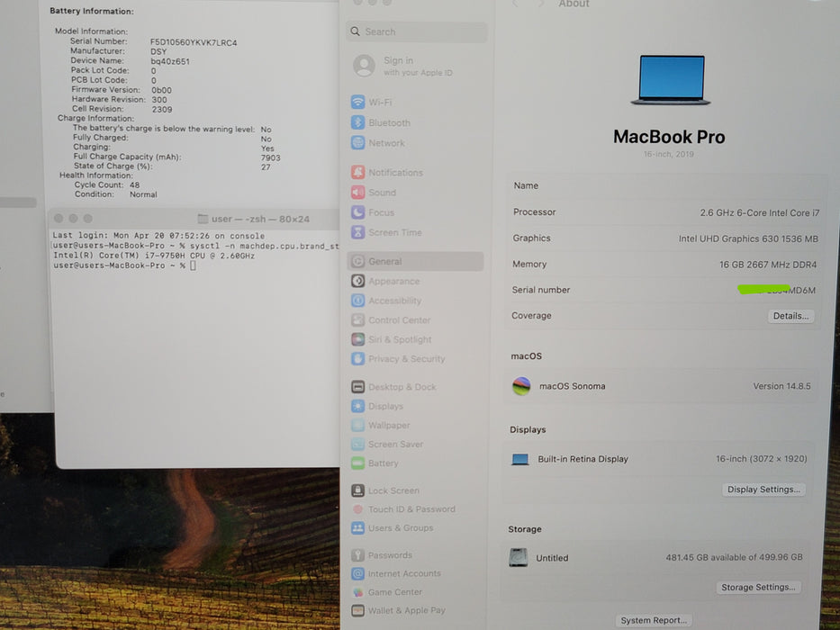
Task: Open Notifications bell icon
Action: [357, 172]
